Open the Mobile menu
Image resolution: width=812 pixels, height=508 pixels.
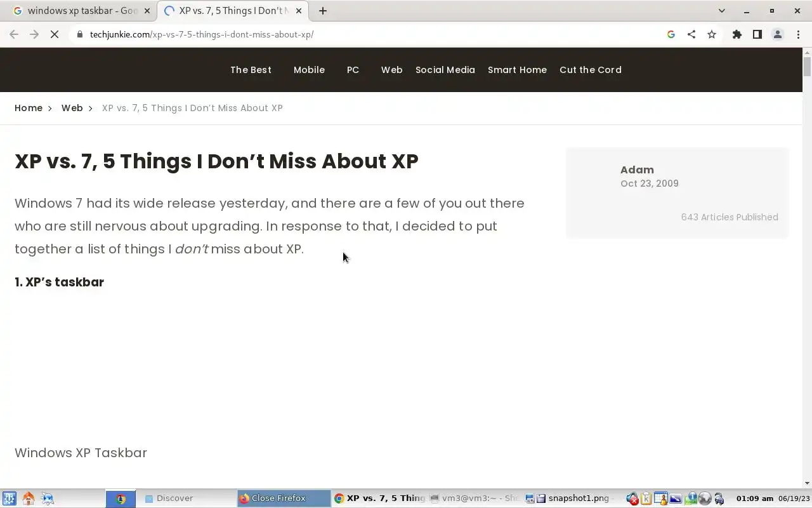[309, 70]
